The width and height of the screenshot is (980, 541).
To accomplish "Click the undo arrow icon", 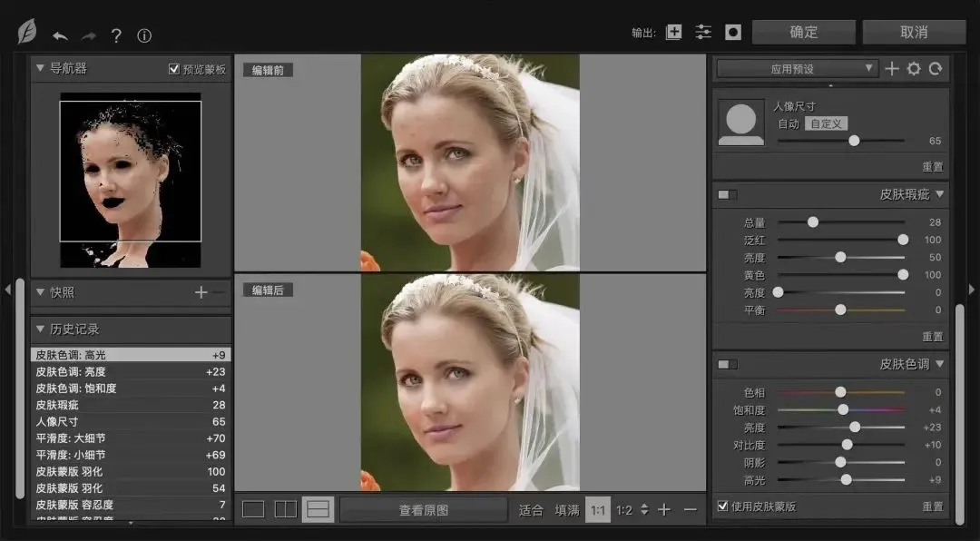I will pos(60,35).
